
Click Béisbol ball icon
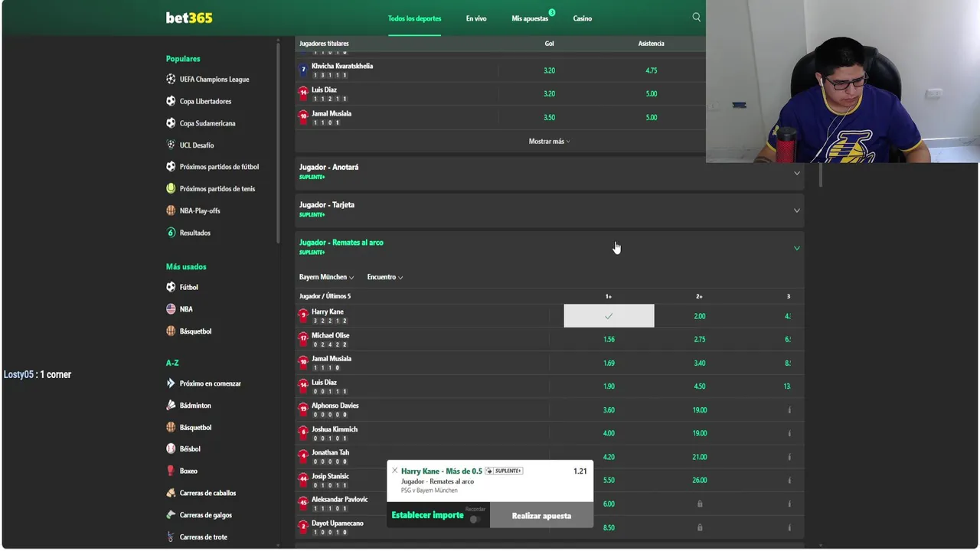[x=171, y=448]
